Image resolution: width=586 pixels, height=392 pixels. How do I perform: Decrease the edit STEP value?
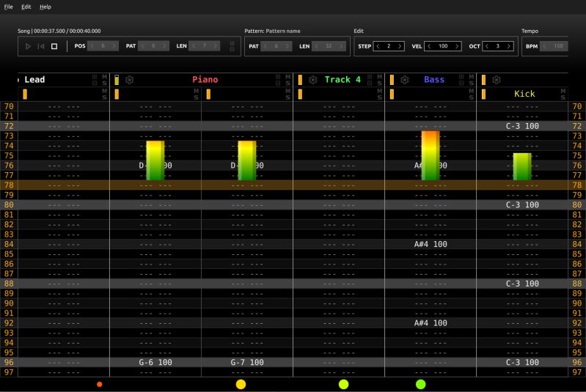(x=378, y=46)
